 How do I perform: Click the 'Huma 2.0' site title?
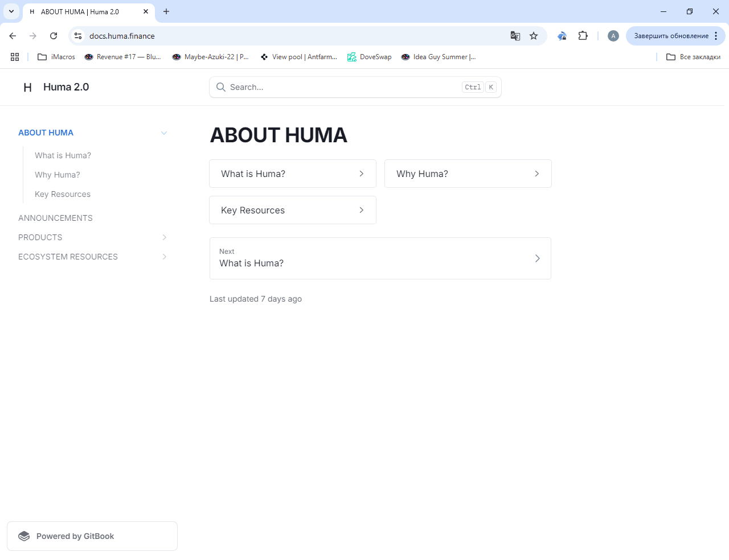tap(66, 87)
